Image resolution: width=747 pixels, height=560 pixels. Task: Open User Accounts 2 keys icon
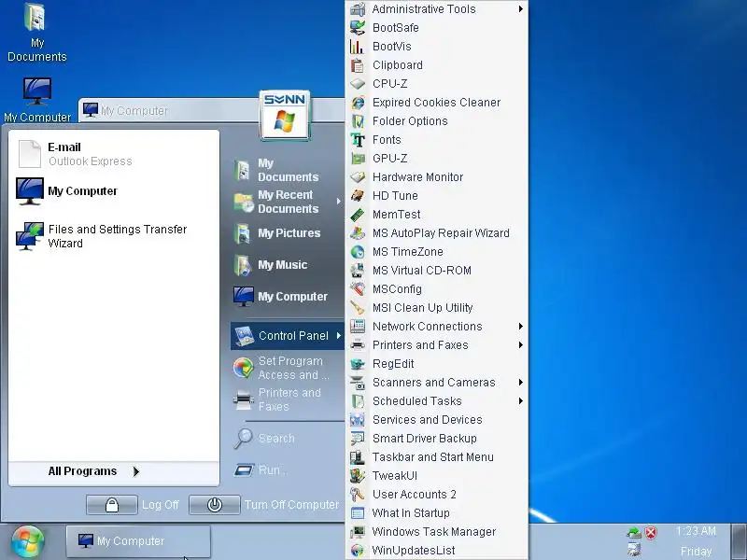click(358, 495)
